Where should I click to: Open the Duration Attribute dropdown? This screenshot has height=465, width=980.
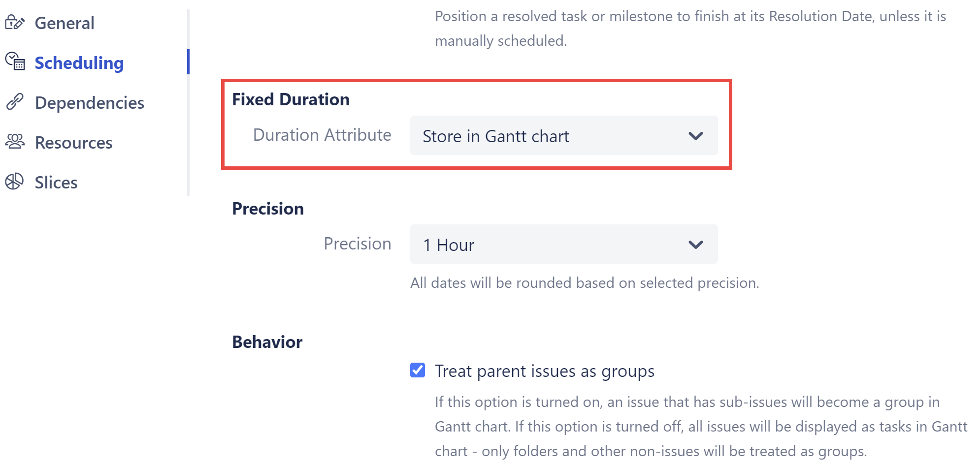[563, 136]
